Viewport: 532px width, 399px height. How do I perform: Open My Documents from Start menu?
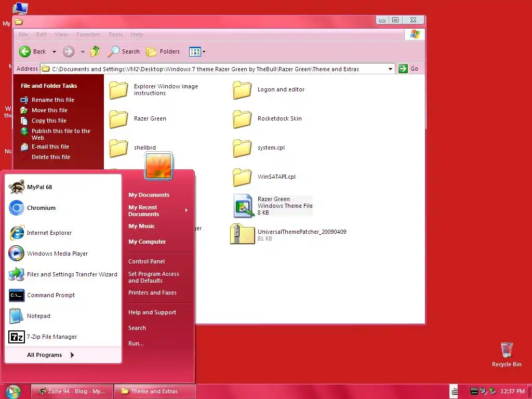coord(149,195)
